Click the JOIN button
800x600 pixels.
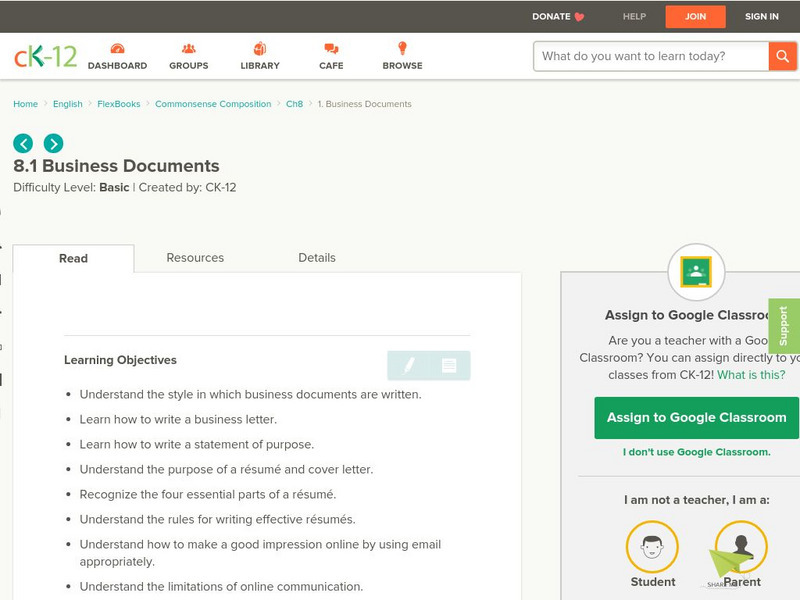tap(695, 16)
